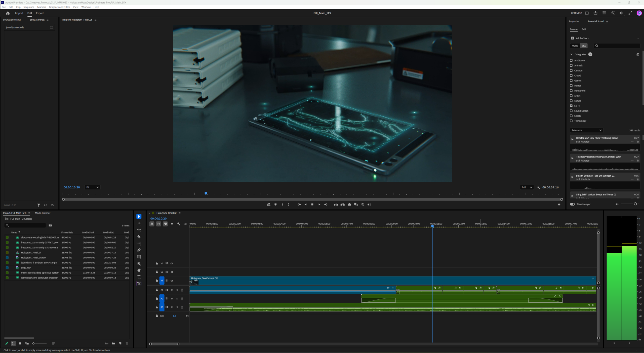Screen dimensions: 644x353
Task: Switch to the Media Browser tab
Action: (43, 213)
